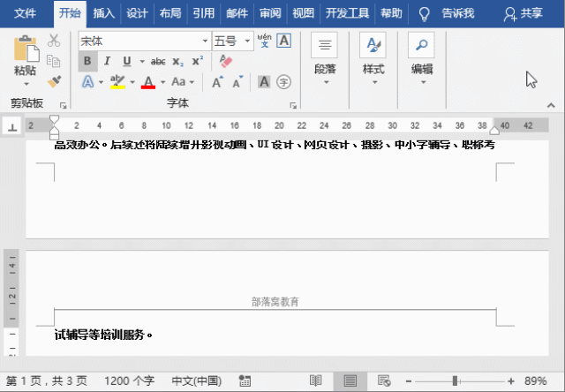
Task: Switch to Read Mode view
Action: tap(316, 381)
